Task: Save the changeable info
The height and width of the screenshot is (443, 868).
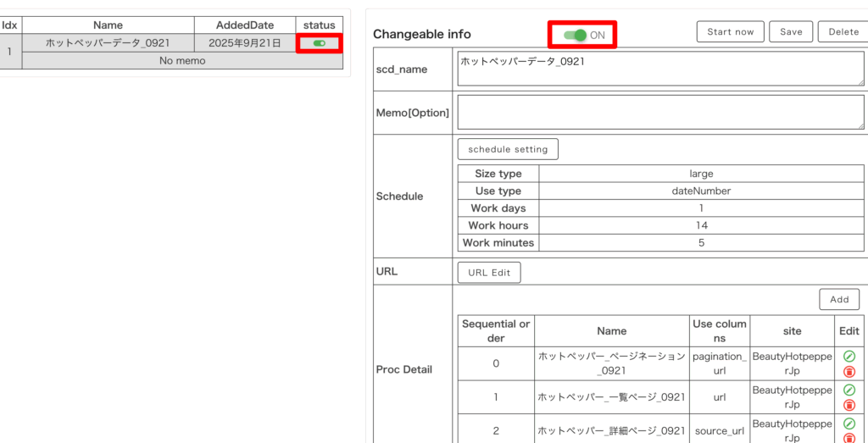Action: pyautogui.click(x=790, y=32)
